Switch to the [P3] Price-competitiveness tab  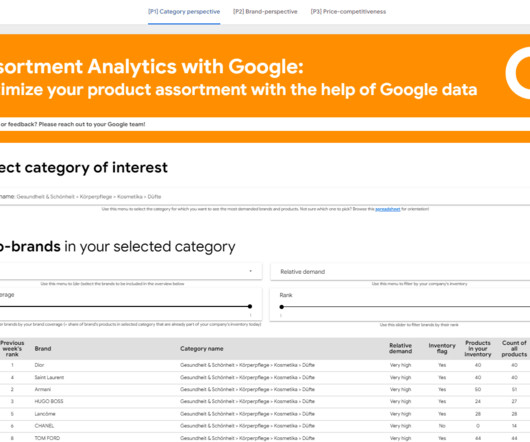pos(348,12)
